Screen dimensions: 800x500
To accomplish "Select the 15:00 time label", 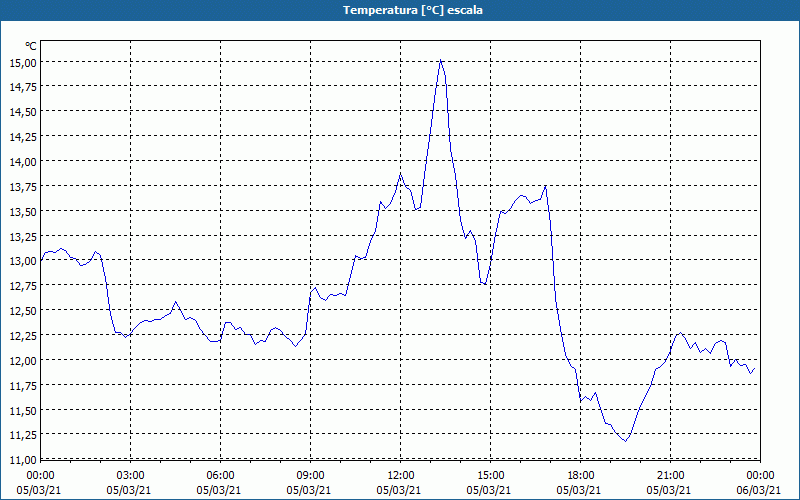I will click(490, 476).
